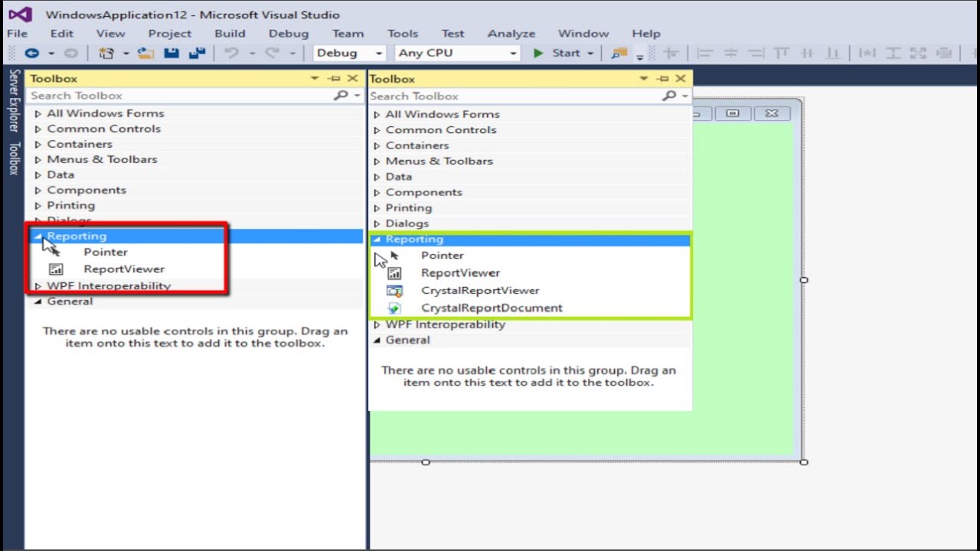Click the Save All icon

pos(197,53)
